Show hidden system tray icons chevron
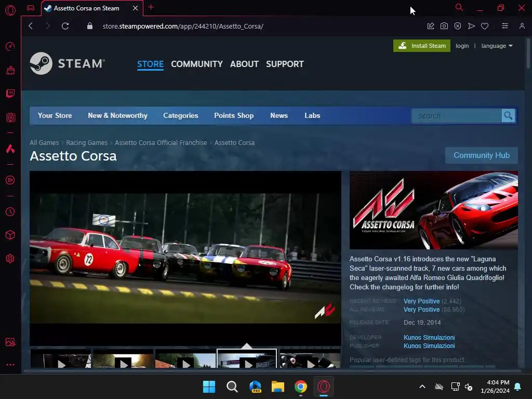The image size is (532, 399). (x=422, y=387)
